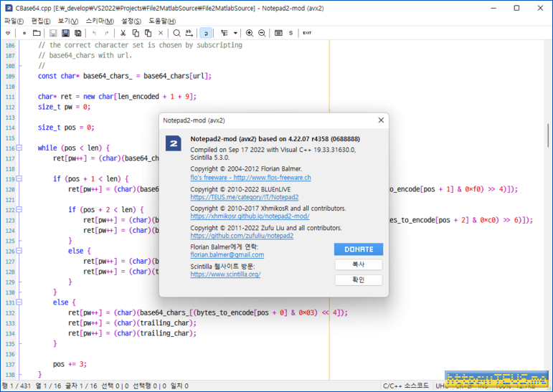This screenshot has width=553, height=392.
Task: Click the trailing_char text on line 133
Action: [166, 323]
